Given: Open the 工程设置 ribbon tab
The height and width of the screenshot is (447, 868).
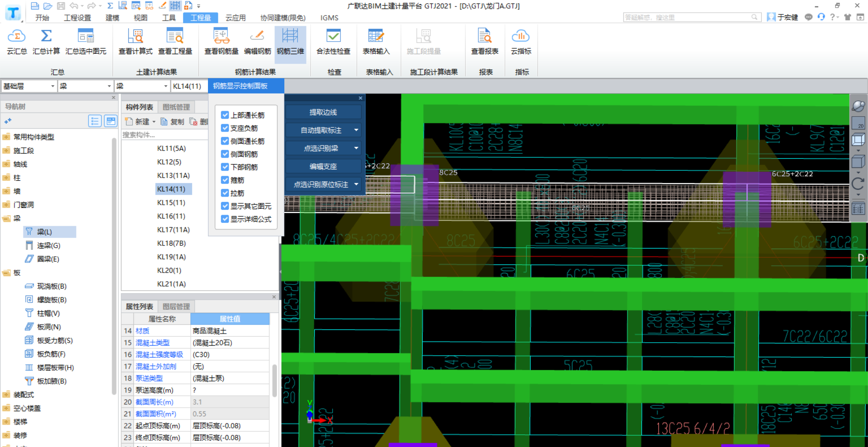Looking at the screenshot, I should [77, 18].
